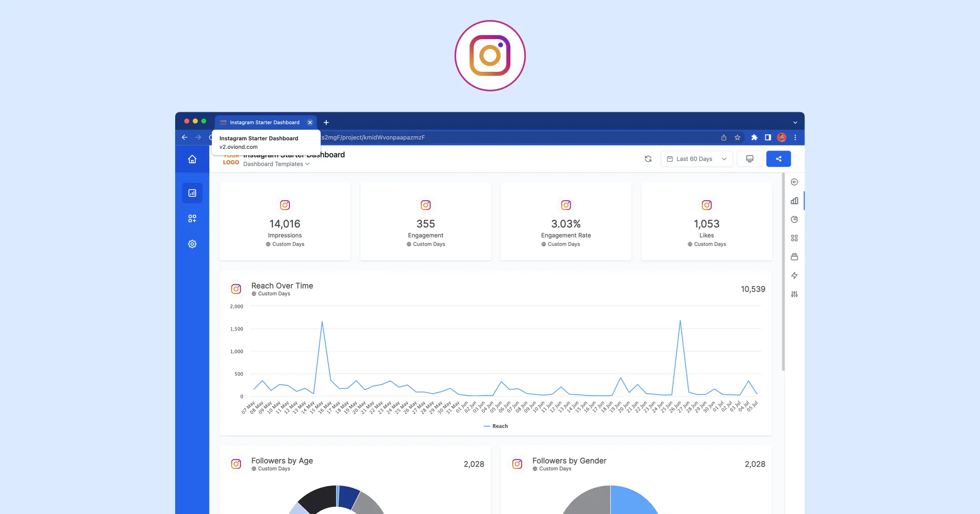This screenshot has height=514, width=980.
Task: Click the 10,539 reach total value
Action: point(753,289)
